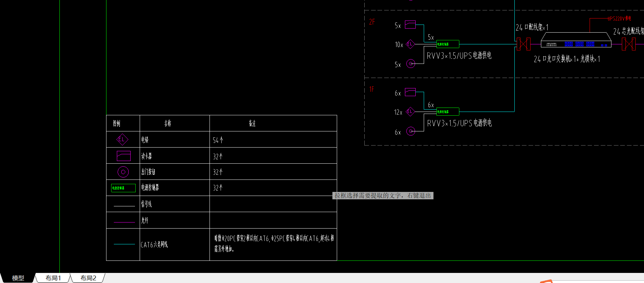The image size is (644, 283).
Task: Click the 2F RVV3×1.5/UPS电源供电 annotation
Action: [x=459, y=55]
